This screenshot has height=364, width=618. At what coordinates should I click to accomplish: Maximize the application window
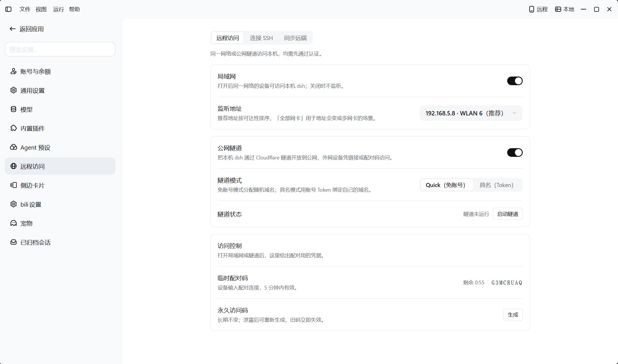[x=596, y=9]
